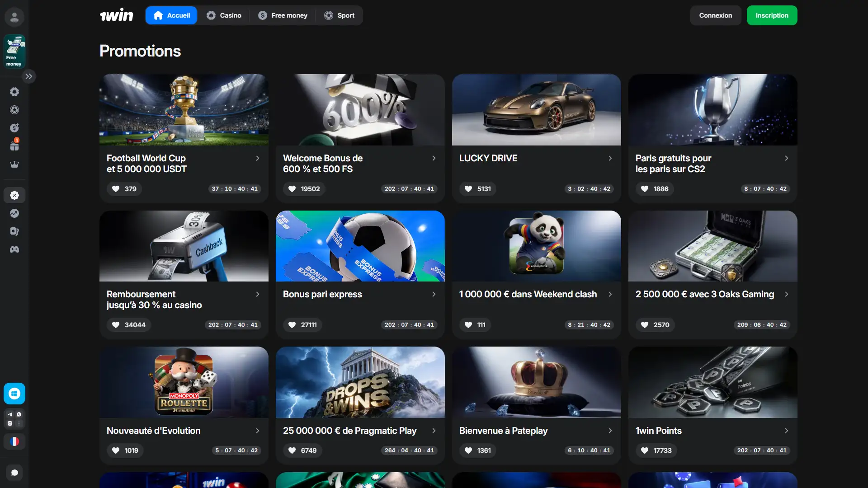The image size is (868, 488).
Task: Like the Bienvenue à Pateplay promotion
Action: pyautogui.click(x=478, y=450)
